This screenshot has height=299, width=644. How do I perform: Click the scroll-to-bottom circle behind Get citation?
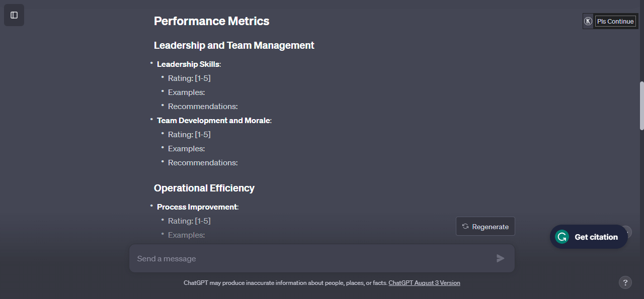click(x=626, y=232)
